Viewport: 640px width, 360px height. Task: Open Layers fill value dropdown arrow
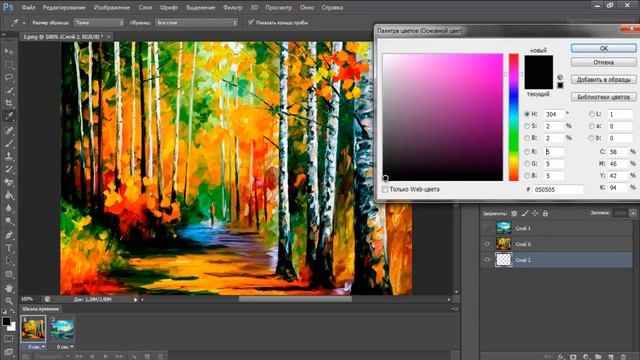pyautogui.click(x=633, y=213)
